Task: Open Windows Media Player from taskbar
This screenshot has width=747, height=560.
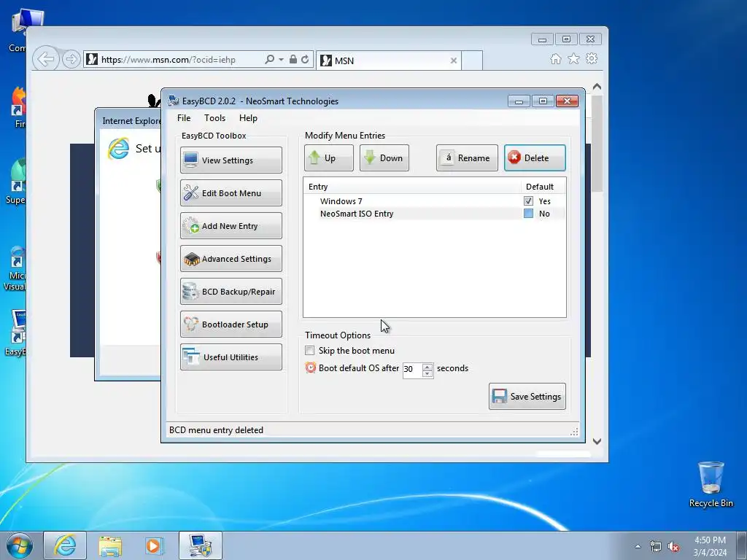Action: tap(154, 545)
